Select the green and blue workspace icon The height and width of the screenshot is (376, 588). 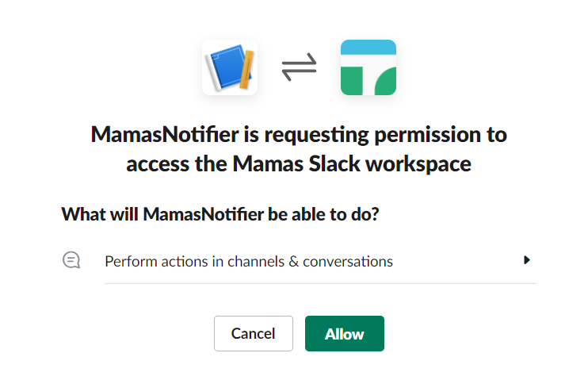click(368, 67)
